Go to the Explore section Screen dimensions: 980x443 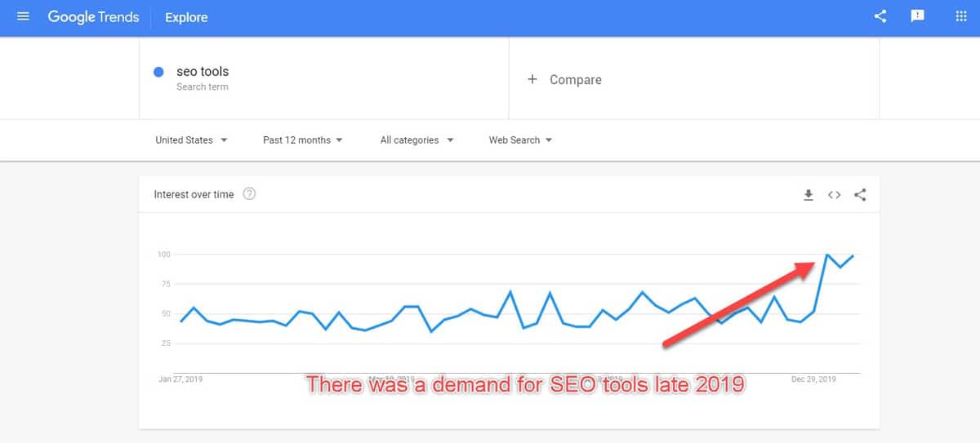click(x=185, y=17)
